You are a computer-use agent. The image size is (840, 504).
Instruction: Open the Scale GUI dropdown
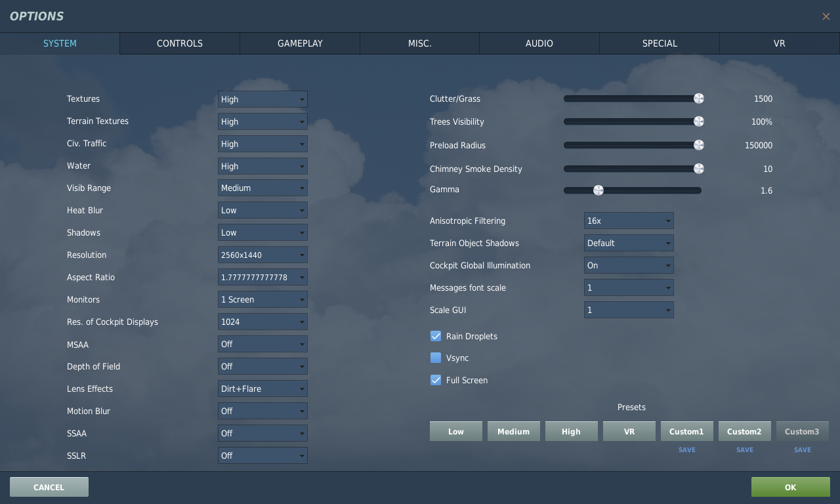pyautogui.click(x=629, y=310)
